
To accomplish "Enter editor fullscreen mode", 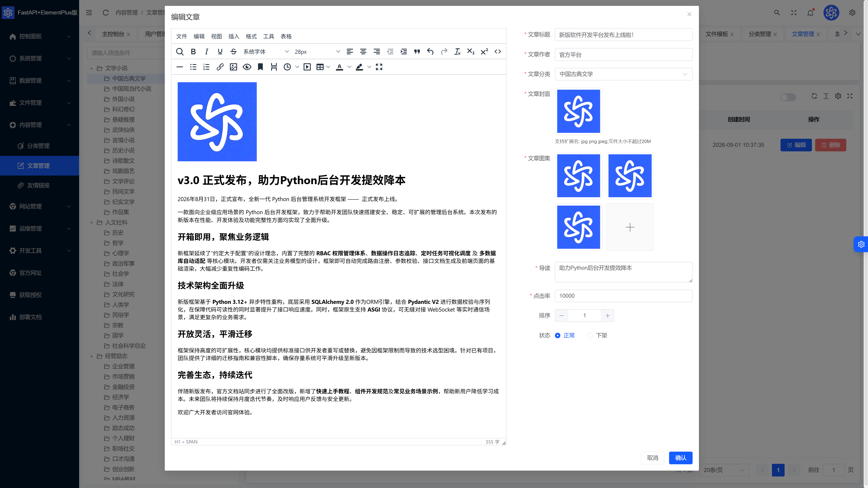I will pos(379,67).
